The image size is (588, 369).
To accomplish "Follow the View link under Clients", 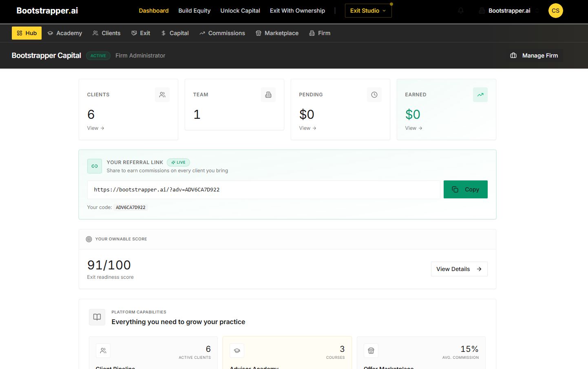I will (x=96, y=128).
